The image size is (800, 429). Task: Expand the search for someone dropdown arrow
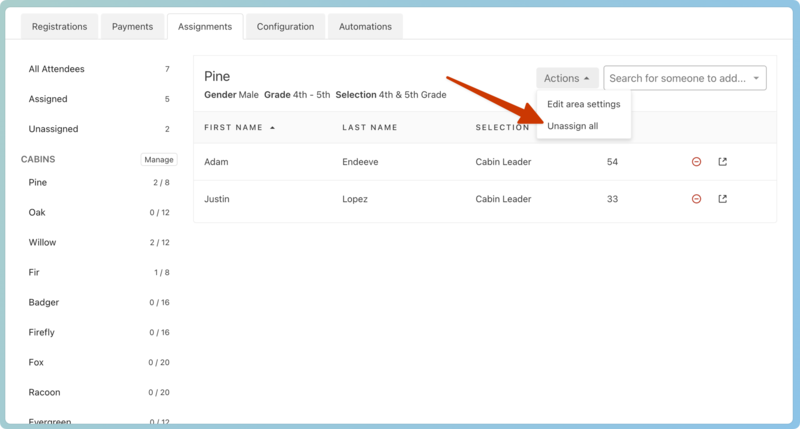756,78
